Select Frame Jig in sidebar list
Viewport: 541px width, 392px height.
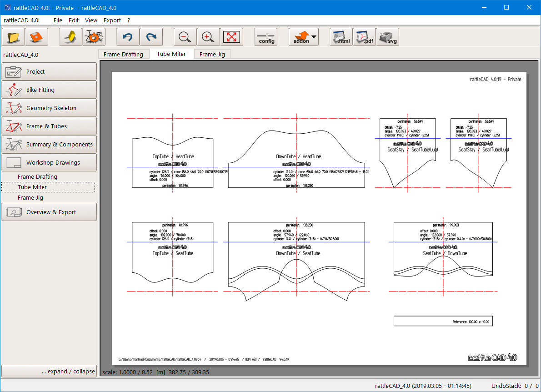click(30, 198)
